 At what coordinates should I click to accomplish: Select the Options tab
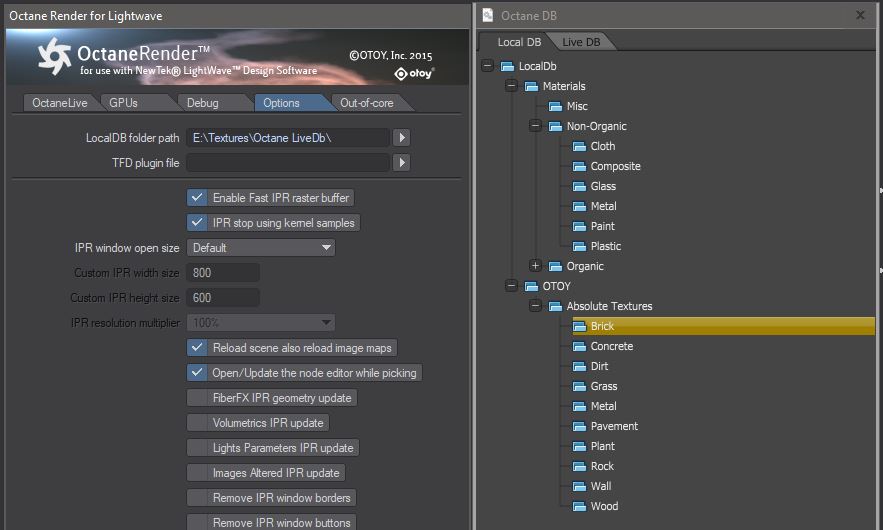[x=282, y=103]
